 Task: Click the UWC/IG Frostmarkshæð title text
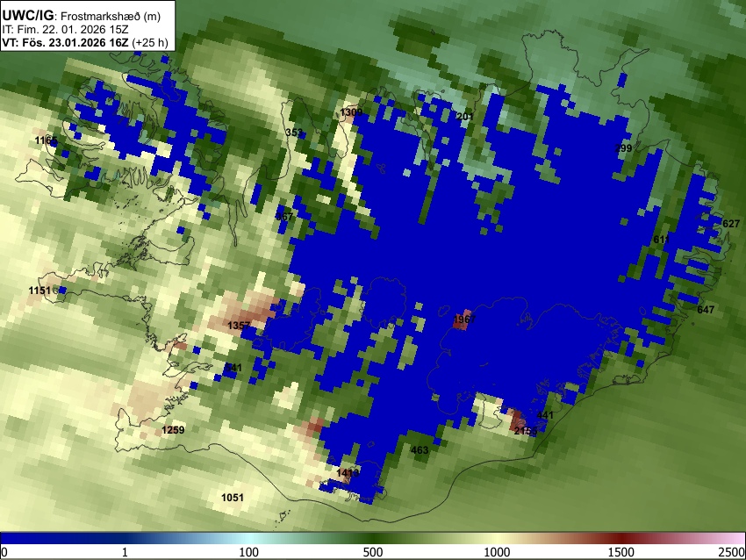pyautogui.click(x=82, y=16)
